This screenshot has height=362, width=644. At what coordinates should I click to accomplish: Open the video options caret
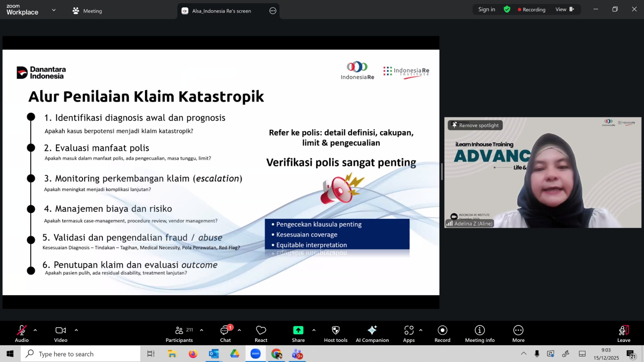[76, 330]
